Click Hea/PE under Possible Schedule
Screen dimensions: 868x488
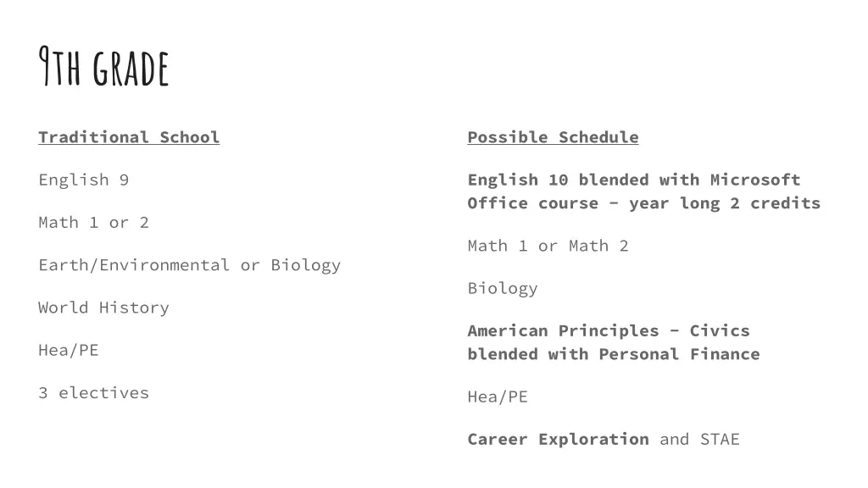click(498, 396)
